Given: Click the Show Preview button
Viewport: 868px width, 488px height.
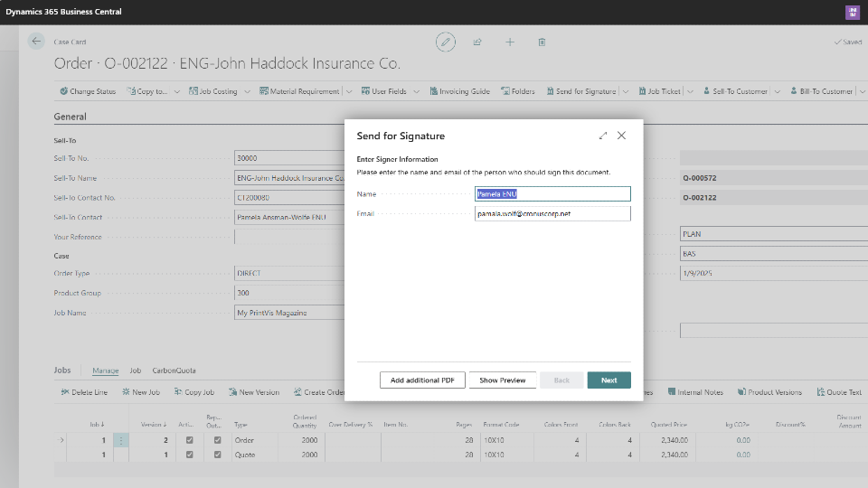Looking at the screenshot, I should click(502, 380).
